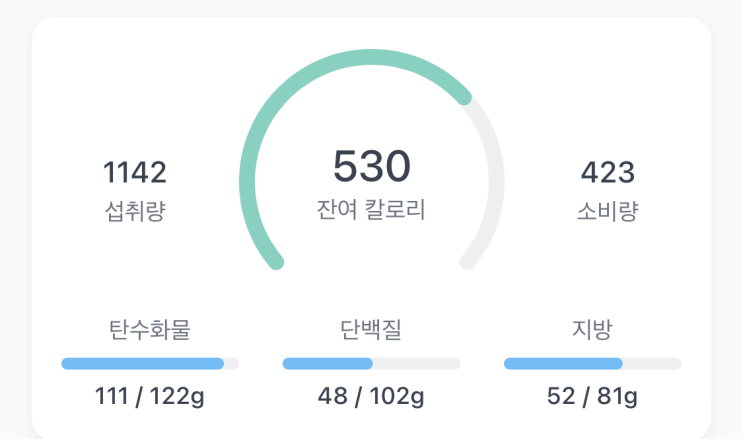Screen dimensions: 743x439
Task: Select the 지방 fat label
Action: tap(592, 328)
